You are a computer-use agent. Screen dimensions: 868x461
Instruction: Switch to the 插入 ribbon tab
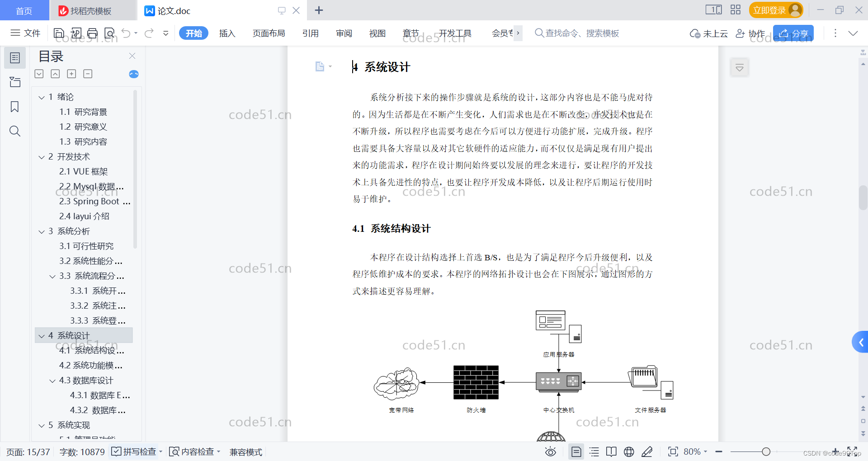click(x=227, y=33)
